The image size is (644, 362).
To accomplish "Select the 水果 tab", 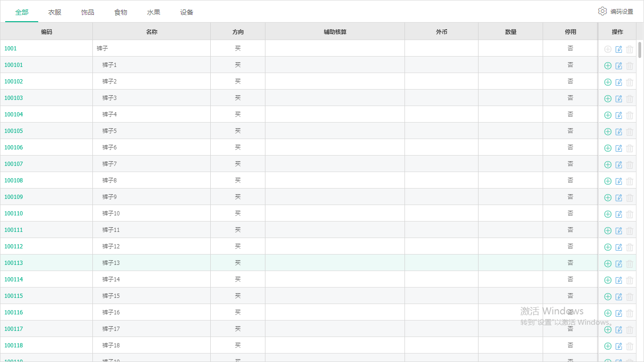I will 153,12.
